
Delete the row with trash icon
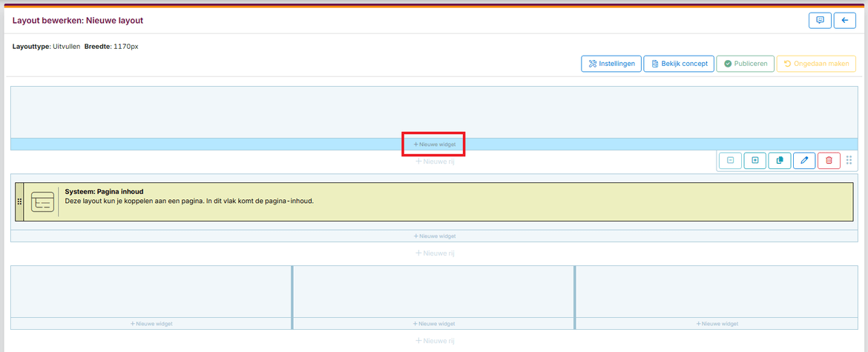829,160
